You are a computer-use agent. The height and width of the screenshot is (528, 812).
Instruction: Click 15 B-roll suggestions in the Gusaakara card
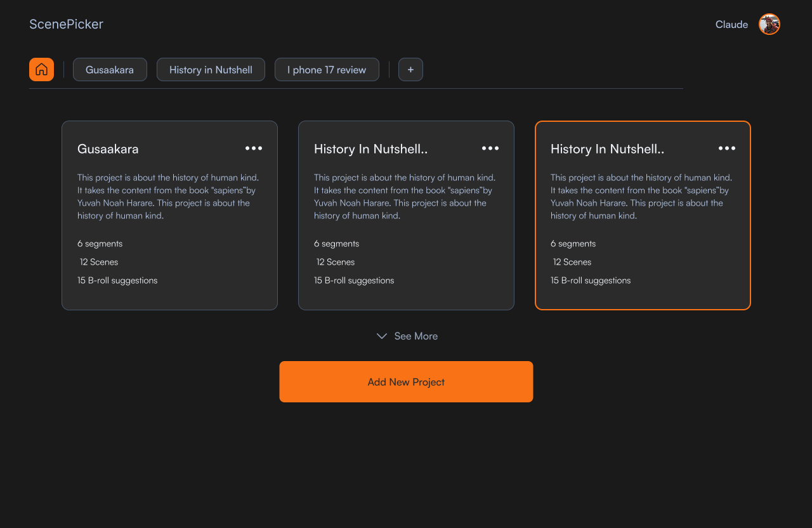pyautogui.click(x=117, y=280)
